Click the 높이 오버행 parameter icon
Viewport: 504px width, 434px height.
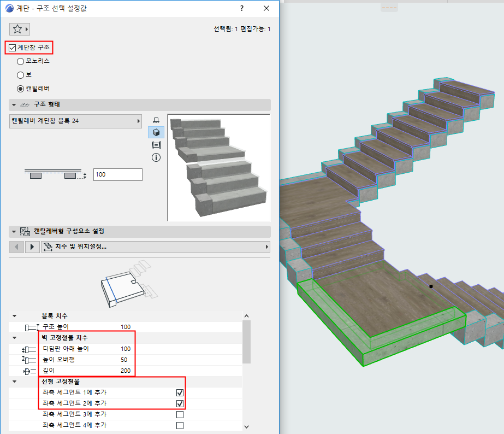28,360
